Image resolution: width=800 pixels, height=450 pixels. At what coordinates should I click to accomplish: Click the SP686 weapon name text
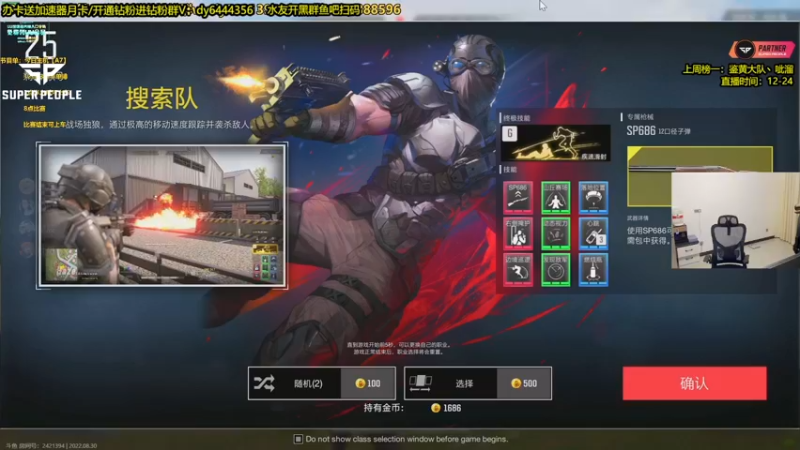pyautogui.click(x=641, y=131)
